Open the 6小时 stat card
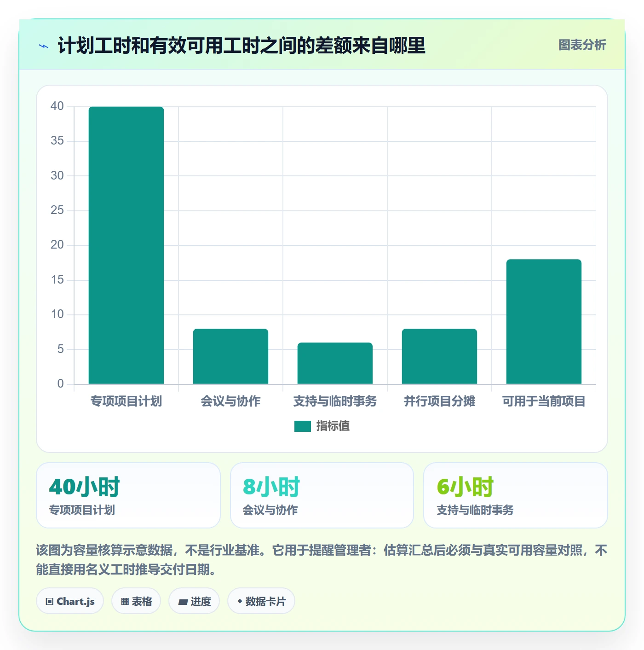Screen dimensions: 644x650 516,495
